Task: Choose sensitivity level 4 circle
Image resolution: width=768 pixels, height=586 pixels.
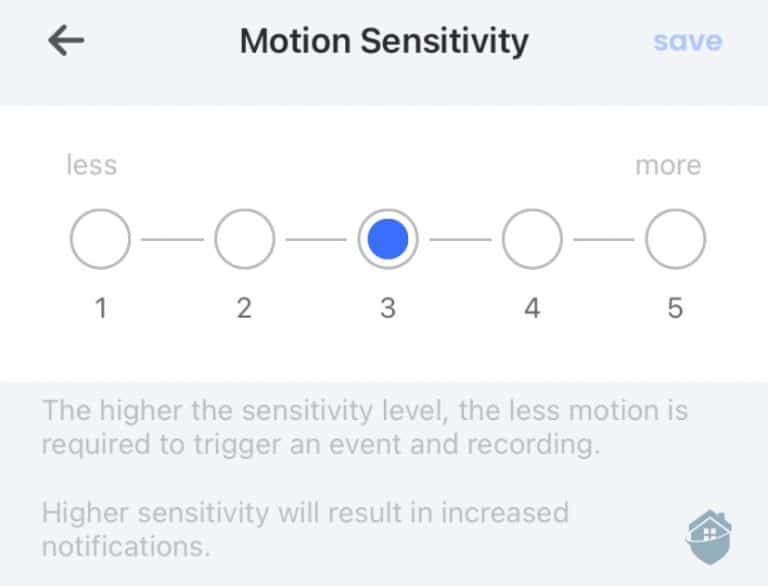Action: pos(531,240)
